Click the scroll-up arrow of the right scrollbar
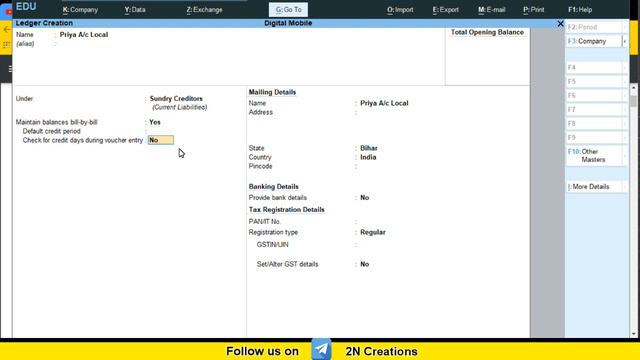Image resolution: width=640 pixels, height=360 pixels. [633, 88]
